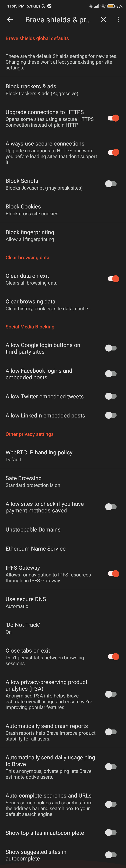Open Ethereum Name Service setting
Screen dimensions: 126x868
pos(63,549)
